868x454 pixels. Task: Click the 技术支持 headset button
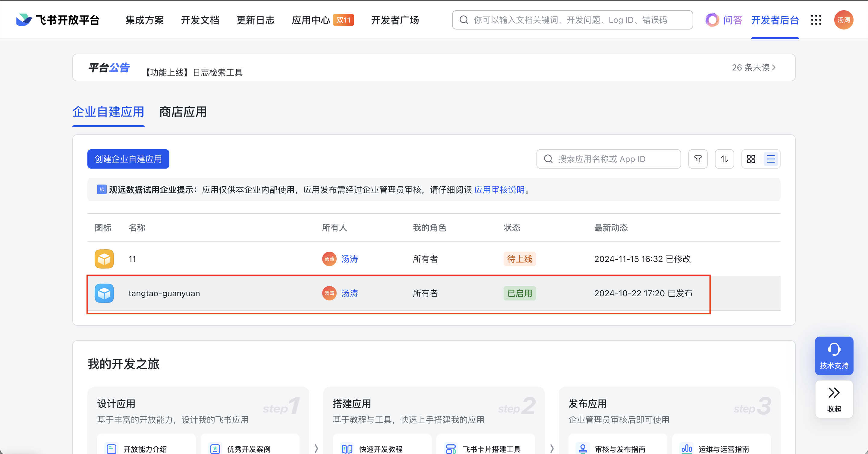834,356
